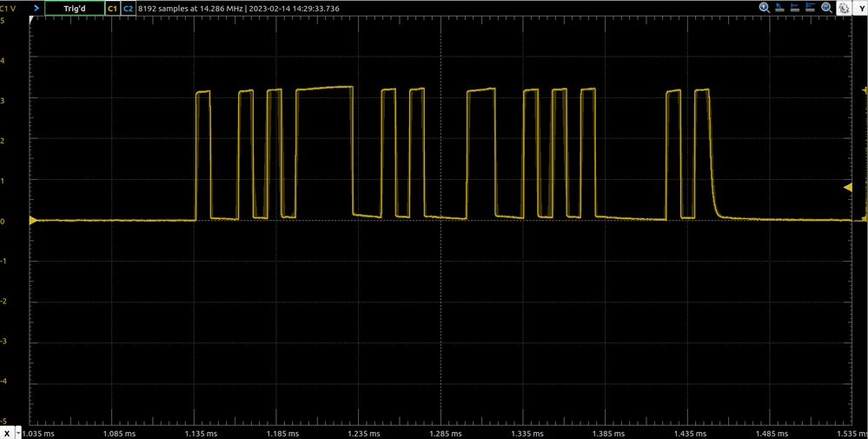Viewport: 868px width, 439px height.
Task: Click the yellow trigger level marker on right edge
Action: coord(848,188)
